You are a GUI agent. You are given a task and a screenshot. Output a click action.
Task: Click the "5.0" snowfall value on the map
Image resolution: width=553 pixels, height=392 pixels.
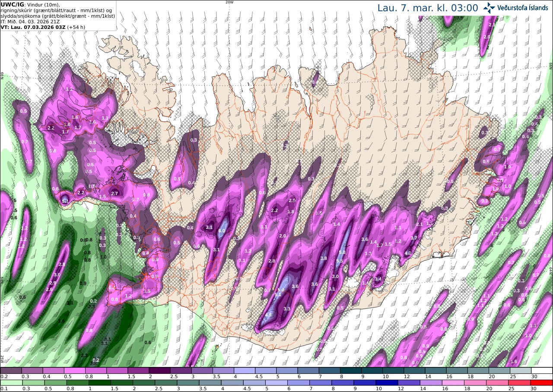(x=281, y=290)
